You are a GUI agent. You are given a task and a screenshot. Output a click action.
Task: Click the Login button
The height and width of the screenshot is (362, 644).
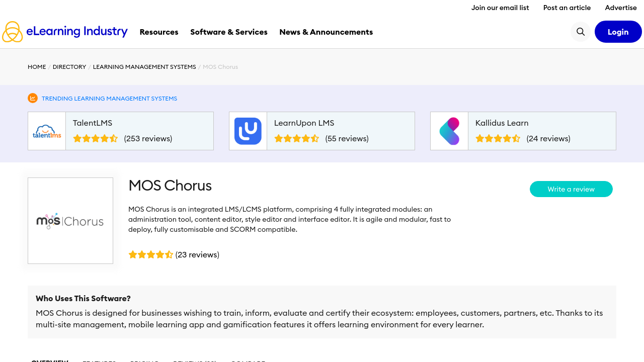tap(618, 32)
